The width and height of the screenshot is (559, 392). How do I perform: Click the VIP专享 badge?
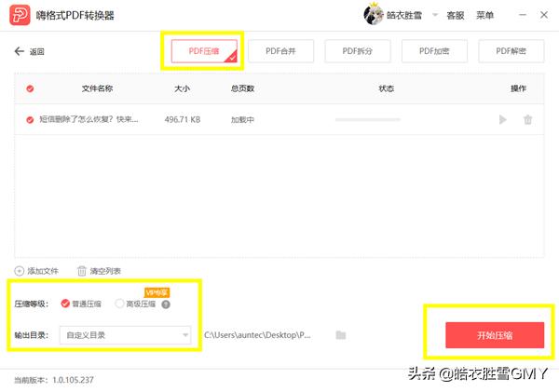tap(157, 292)
